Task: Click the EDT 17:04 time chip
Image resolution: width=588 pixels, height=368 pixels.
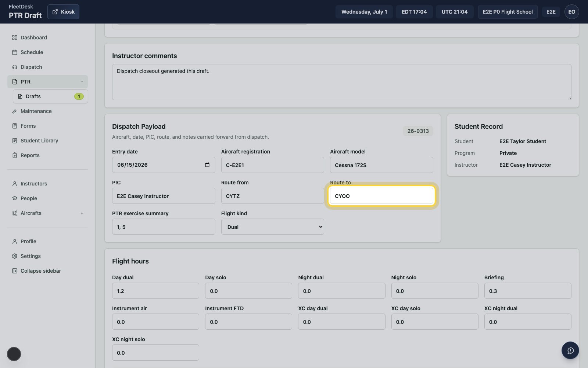Action: tap(414, 12)
